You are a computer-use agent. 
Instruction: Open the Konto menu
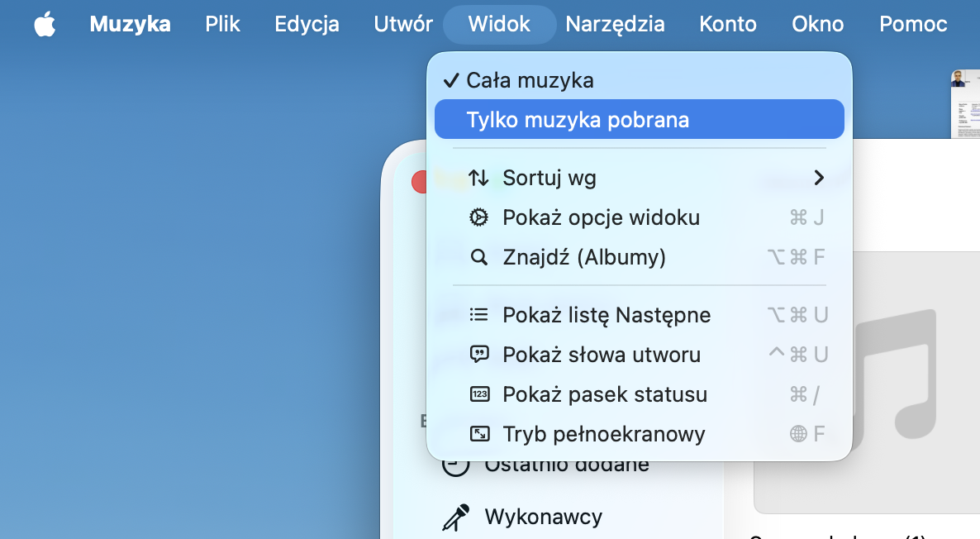(727, 24)
